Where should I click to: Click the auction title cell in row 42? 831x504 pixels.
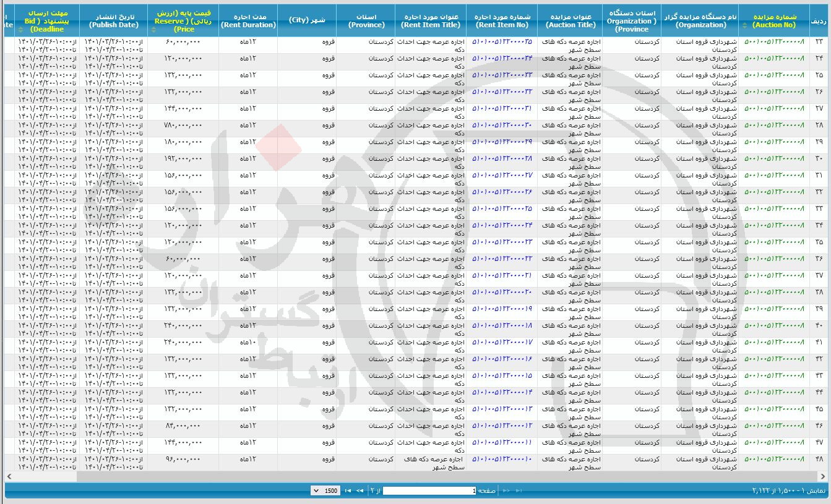(570, 363)
